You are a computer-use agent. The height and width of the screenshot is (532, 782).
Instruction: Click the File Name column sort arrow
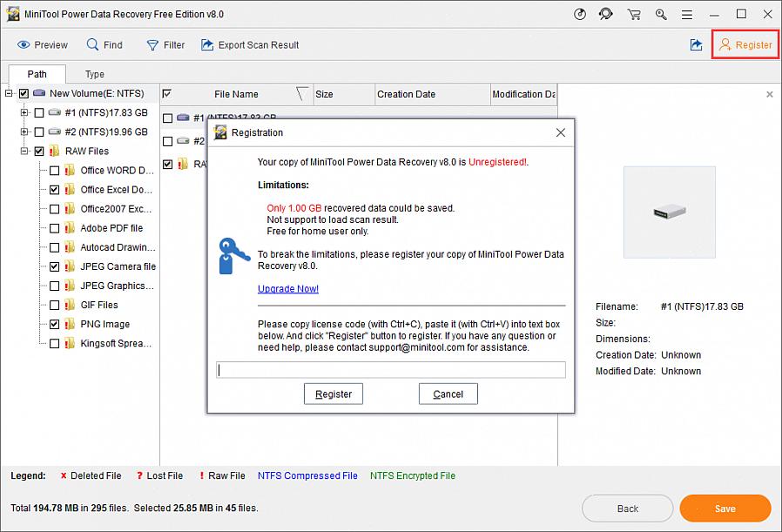(x=301, y=94)
